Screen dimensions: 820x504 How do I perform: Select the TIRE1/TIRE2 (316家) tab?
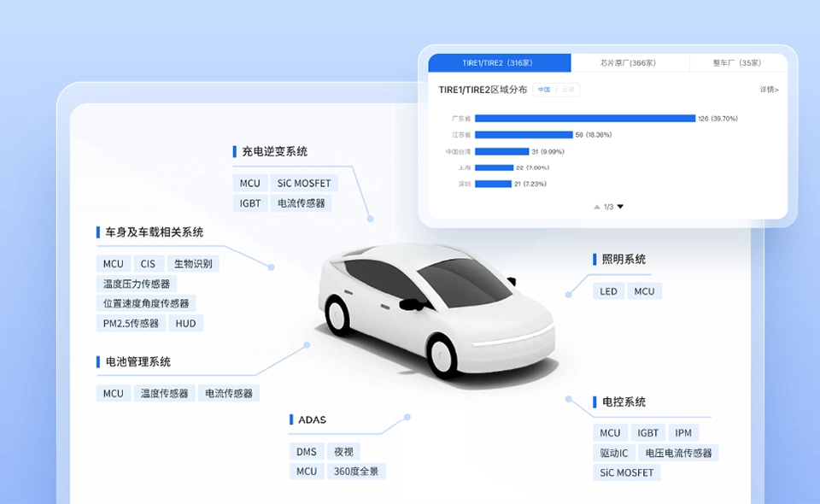[x=499, y=63]
